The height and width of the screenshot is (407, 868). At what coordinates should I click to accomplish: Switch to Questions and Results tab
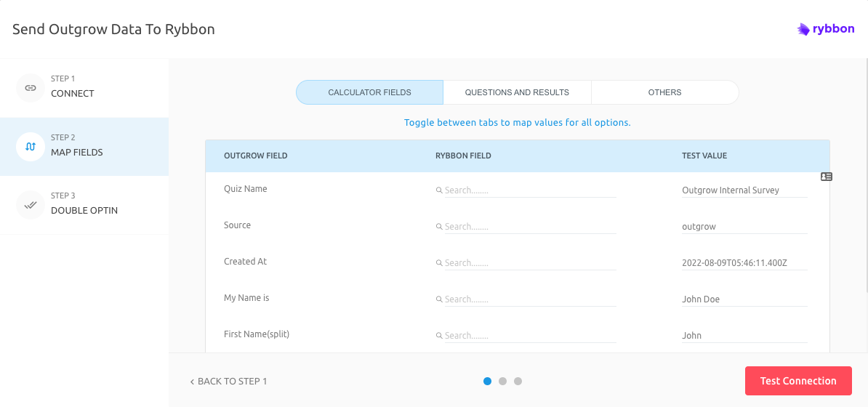tap(517, 92)
